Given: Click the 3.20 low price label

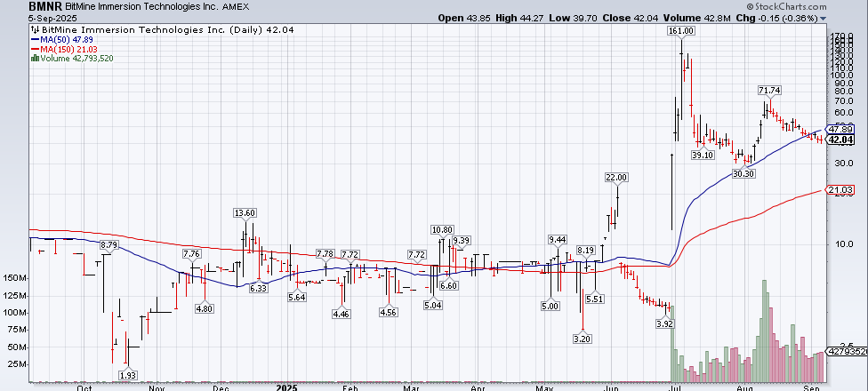Looking at the screenshot, I should [583, 339].
